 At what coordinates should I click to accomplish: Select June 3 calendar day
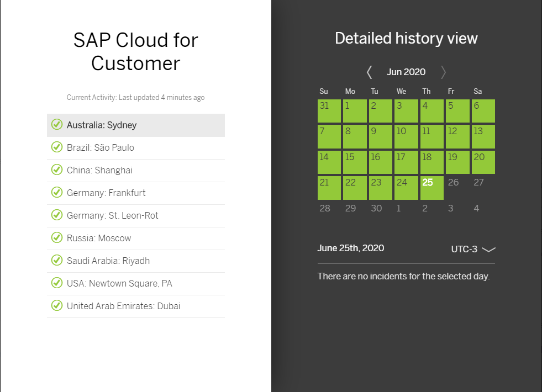tap(406, 111)
